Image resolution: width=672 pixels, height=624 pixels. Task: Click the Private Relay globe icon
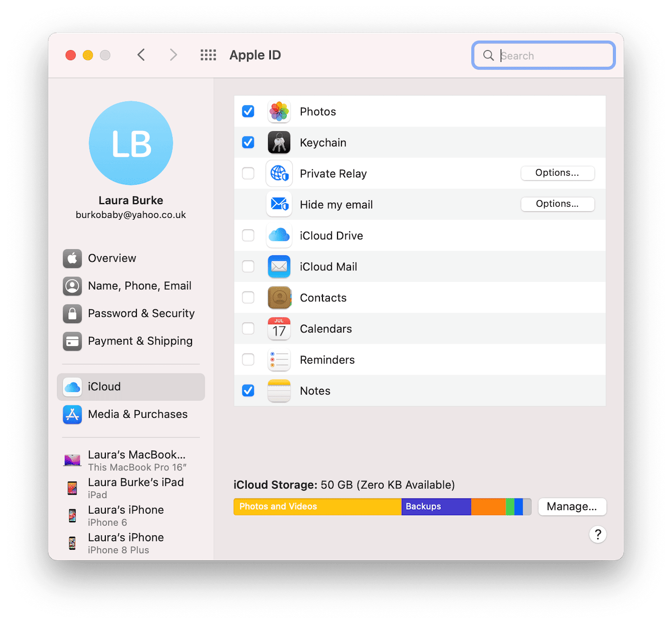[x=279, y=174]
